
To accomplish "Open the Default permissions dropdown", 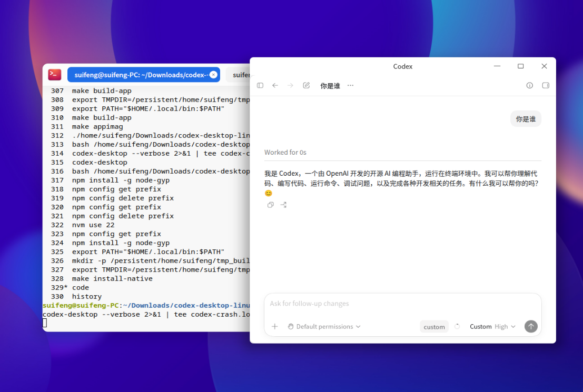I will click(x=324, y=327).
